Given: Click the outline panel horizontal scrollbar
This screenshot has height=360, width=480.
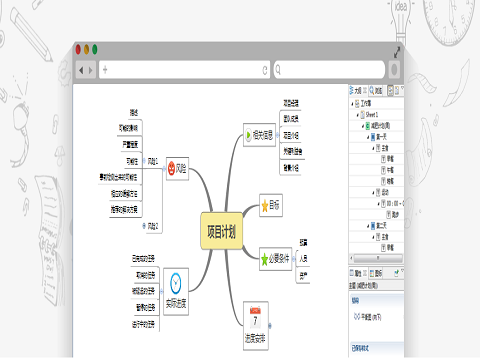Looking at the screenshot, I should [377, 258].
